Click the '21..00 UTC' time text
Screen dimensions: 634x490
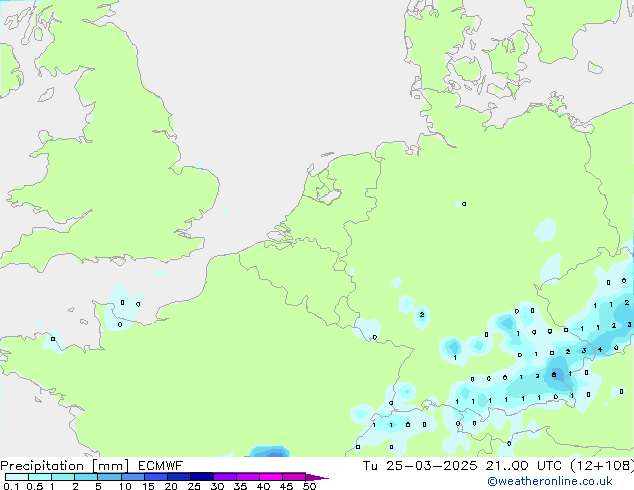point(524,466)
